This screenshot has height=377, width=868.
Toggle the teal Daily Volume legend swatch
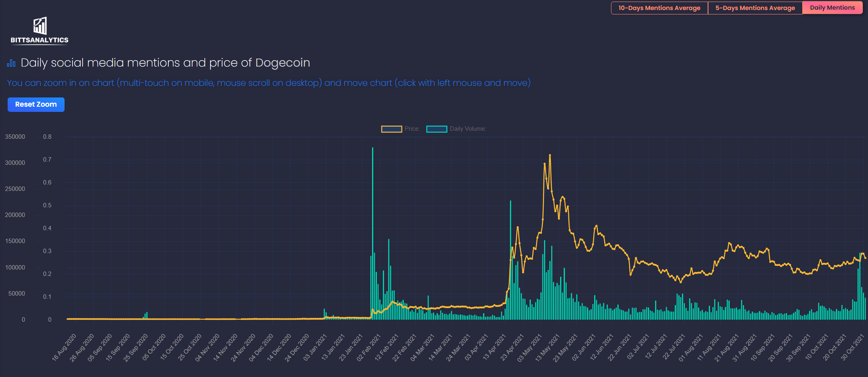437,129
